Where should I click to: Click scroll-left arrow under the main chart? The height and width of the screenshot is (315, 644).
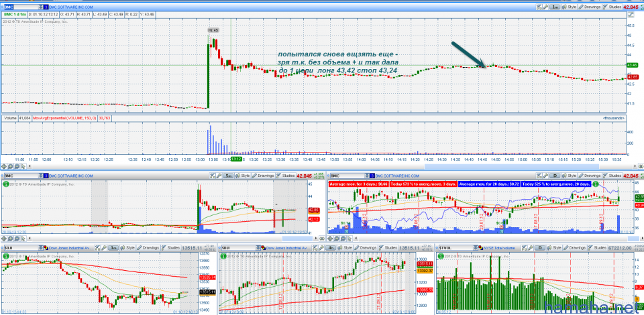(x=30, y=166)
